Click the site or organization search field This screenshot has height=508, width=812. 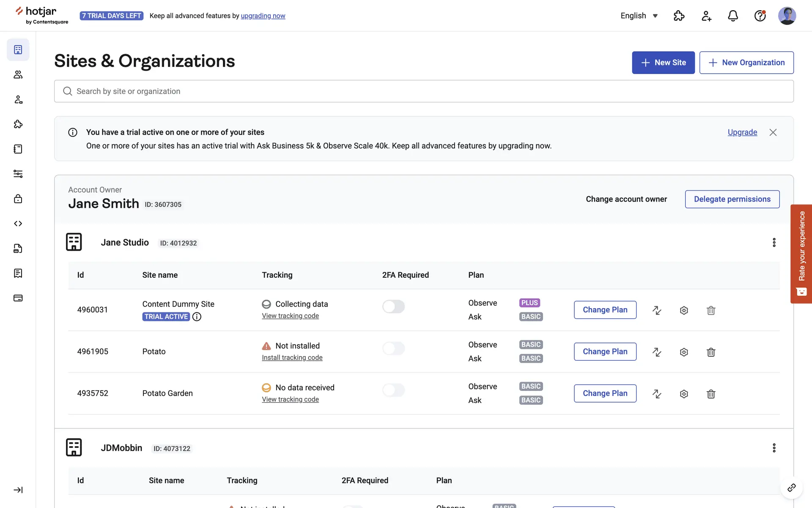click(x=423, y=91)
